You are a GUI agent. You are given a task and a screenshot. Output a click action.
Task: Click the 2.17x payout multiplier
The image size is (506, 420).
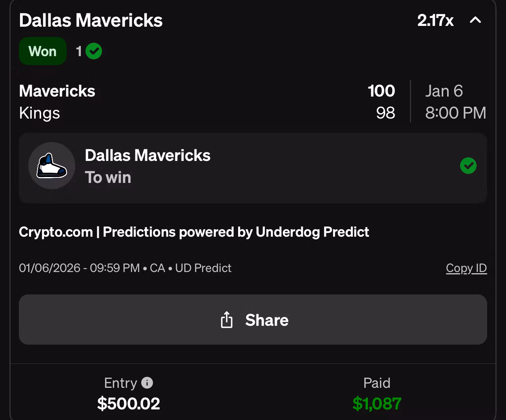435,20
